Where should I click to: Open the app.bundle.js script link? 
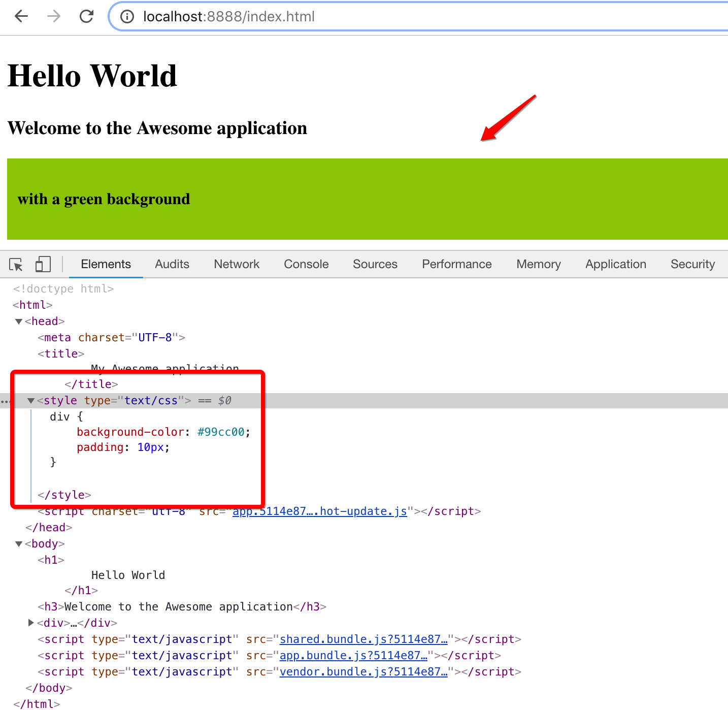pos(354,655)
